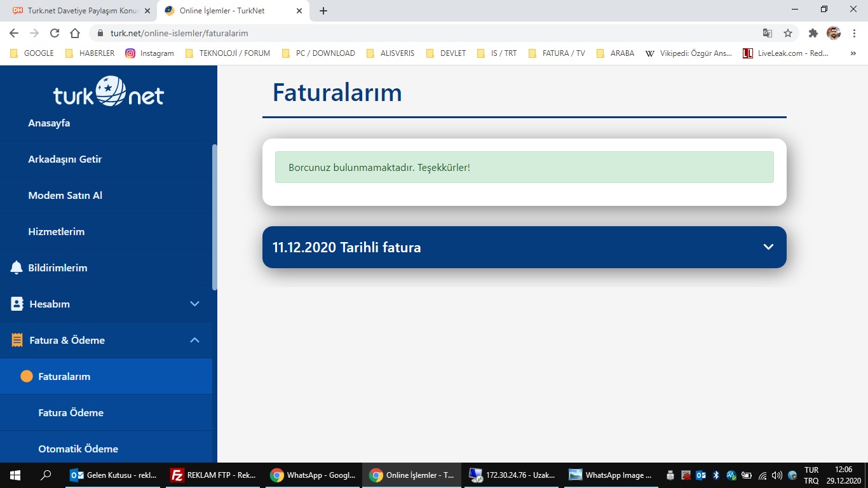Switch to FileZilla REKLAM FTP window
Viewport: 868px width, 488px height.
coord(214,475)
